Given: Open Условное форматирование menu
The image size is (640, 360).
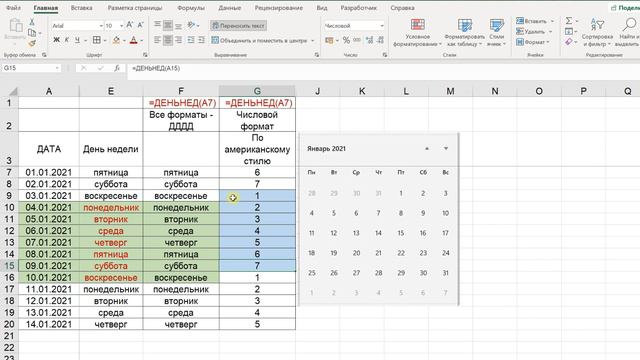Looking at the screenshot, I should pos(417,33).
